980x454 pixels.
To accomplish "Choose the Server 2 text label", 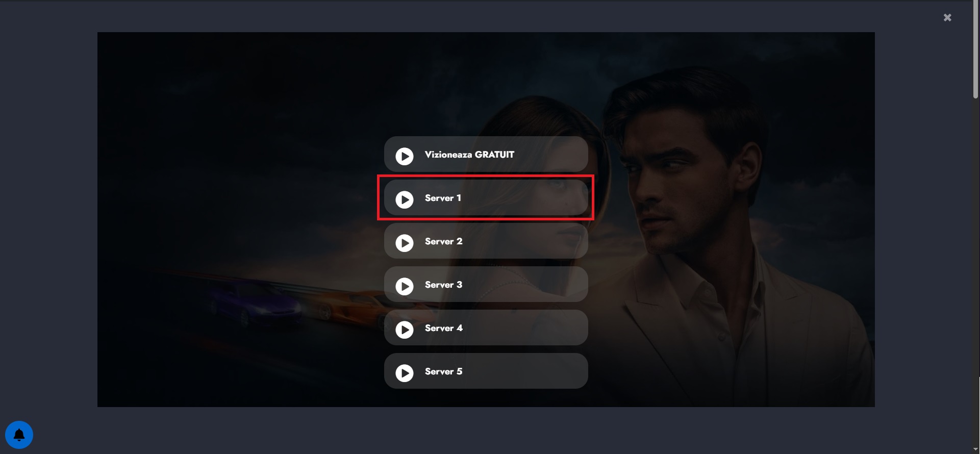I will tap(444, 241).
